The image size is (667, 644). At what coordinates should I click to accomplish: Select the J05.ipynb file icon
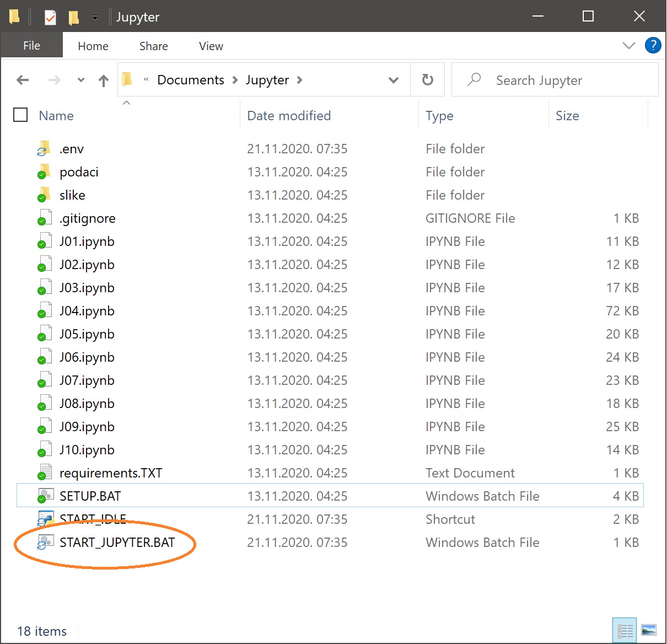(x=44, y=334)
